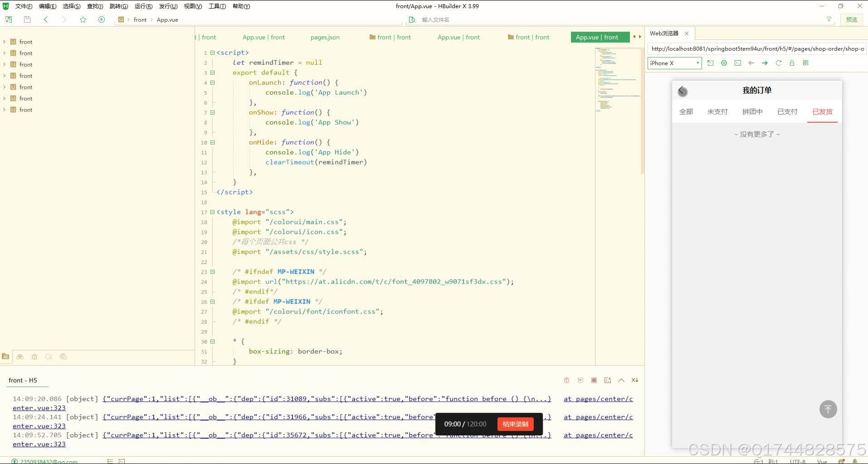Click the bookmark star icon

(x=83, y=19)
